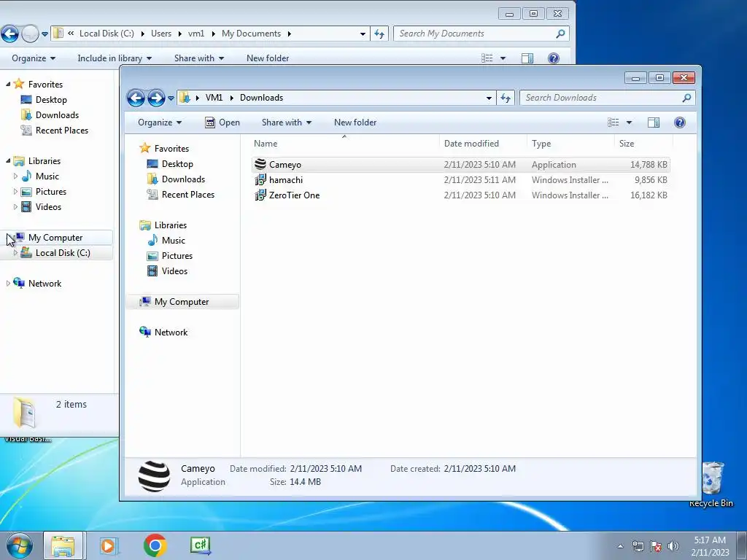Open Organize menu in My Documents window
Screen dimensions: 747x560
click(x=34, y=58)
